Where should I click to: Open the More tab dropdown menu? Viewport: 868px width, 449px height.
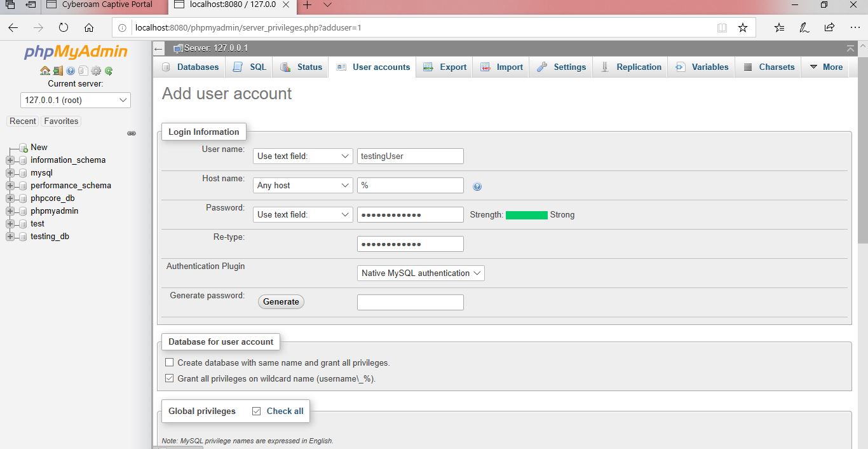825,67
